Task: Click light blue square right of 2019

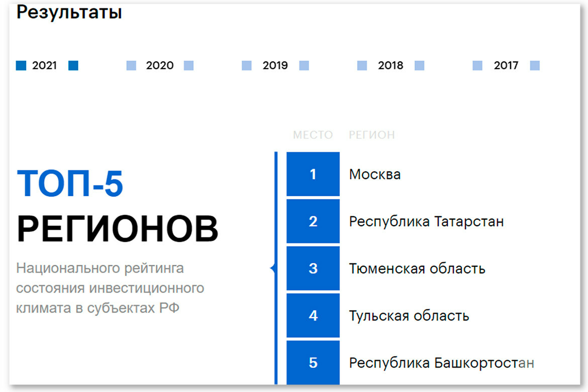Action: [304, 65]
